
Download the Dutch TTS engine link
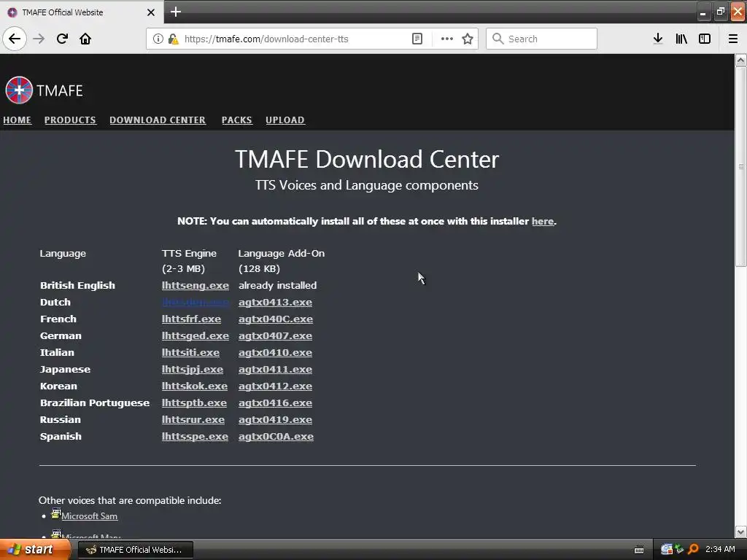pos(195,302)
